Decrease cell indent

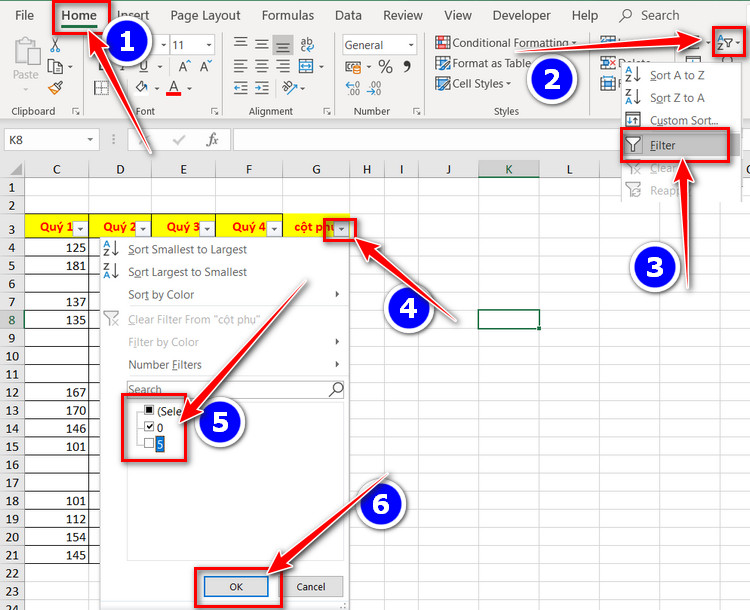pos(241,88)
